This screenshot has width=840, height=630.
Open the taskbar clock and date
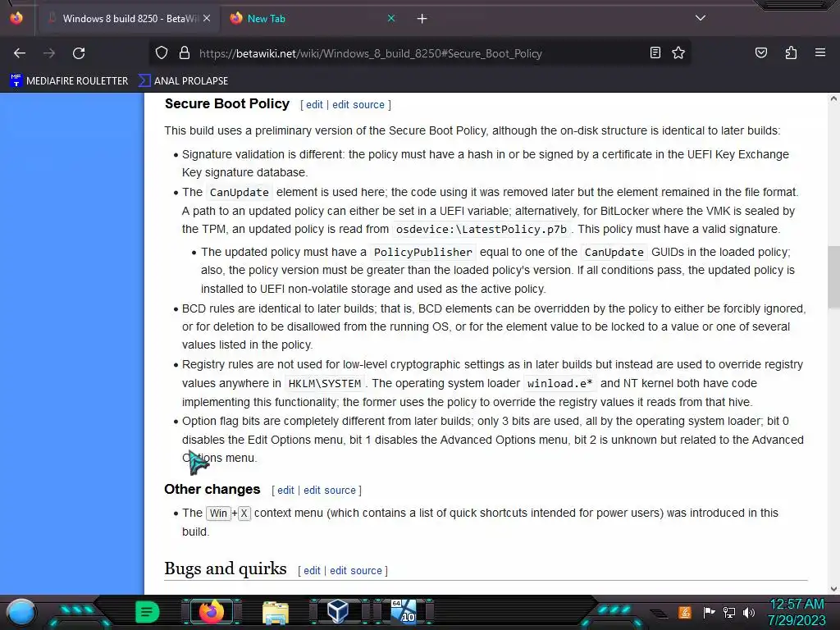coord(797,612)
